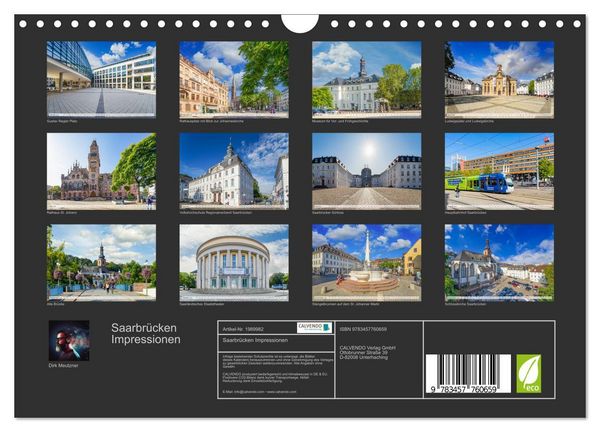Image resolution: width=600 pixels, height=432 pixels.
Task: Open the St. Johanner Markt fountain photo
Action: [x=367, y=262]
